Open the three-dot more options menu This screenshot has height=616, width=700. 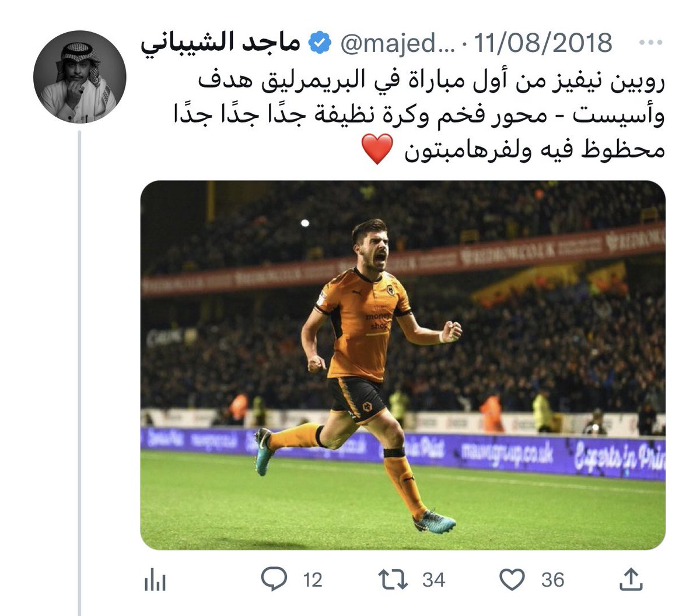(x=651, y=44)
